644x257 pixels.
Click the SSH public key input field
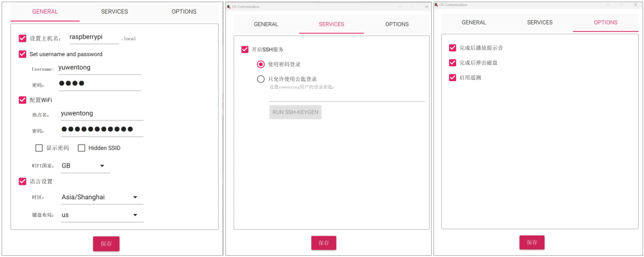(x=347, y=97)
